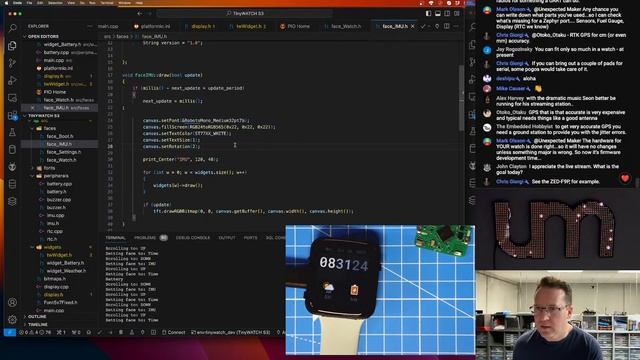
Task: Click the faces breadcrumb segment
Action: [x=122, y=36]
